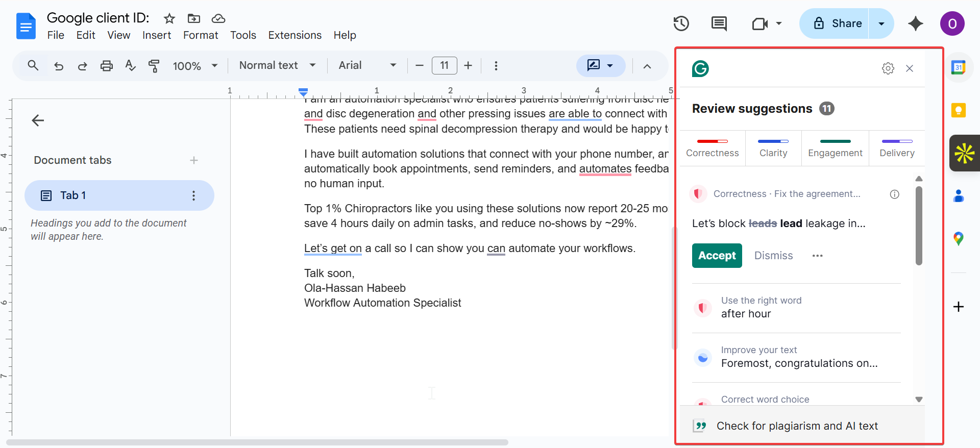Accept the Grammarly lead leakage suggestion

(717, 256)
